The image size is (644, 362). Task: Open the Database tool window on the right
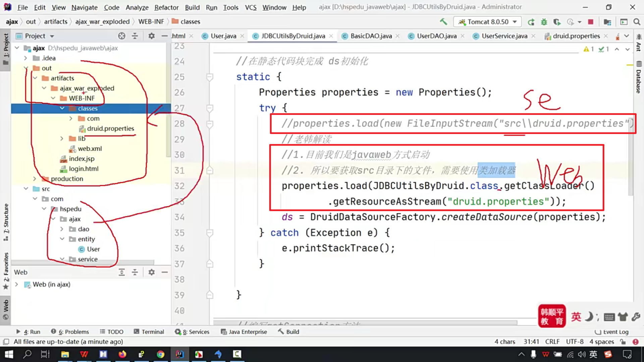[639, 77]
